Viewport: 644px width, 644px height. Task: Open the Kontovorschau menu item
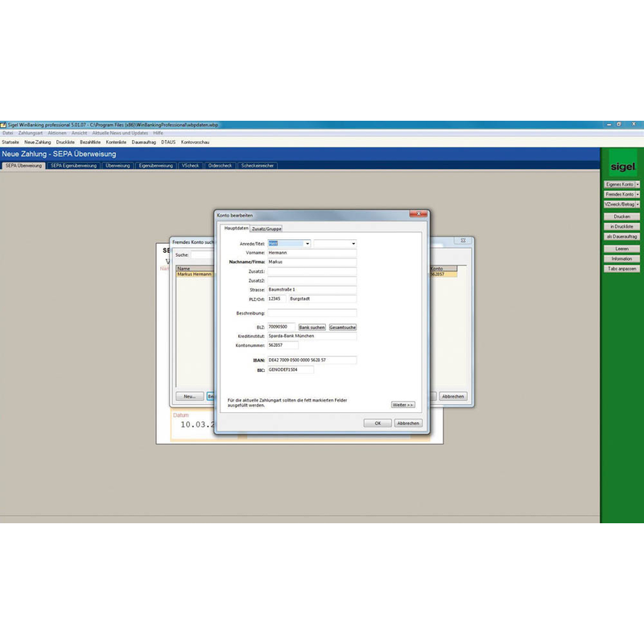tap(196, 142)
